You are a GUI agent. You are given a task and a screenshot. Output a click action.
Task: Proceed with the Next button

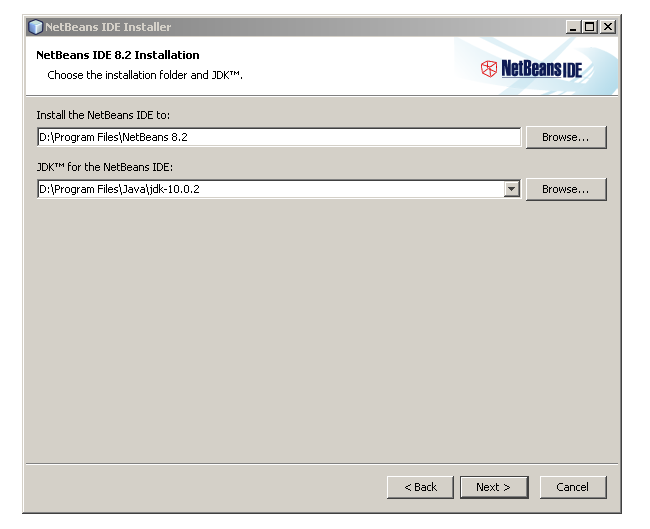[x=494, y=487]
